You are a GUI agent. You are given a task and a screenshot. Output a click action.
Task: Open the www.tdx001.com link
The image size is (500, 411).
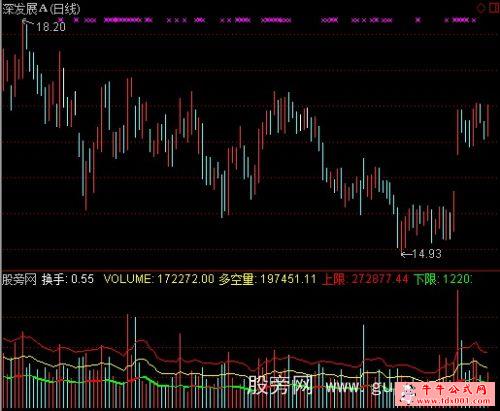tap(455, 400)
